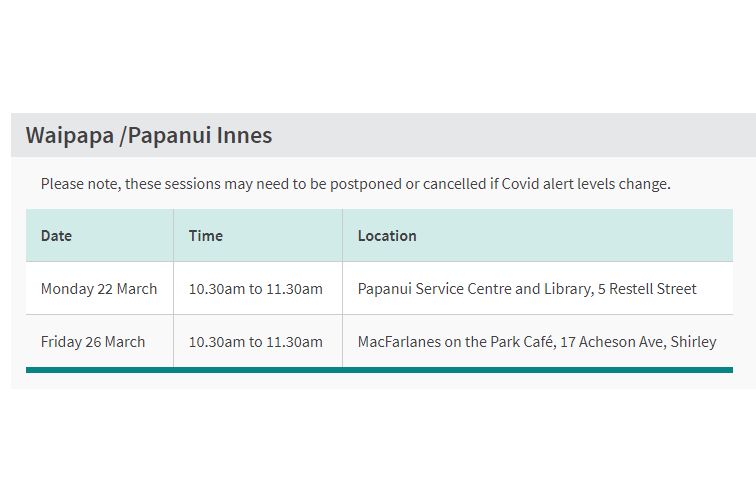Click '5 Restell Street' in the Monday row
This screenshot has width=756, height=500.
coord(647,289)
